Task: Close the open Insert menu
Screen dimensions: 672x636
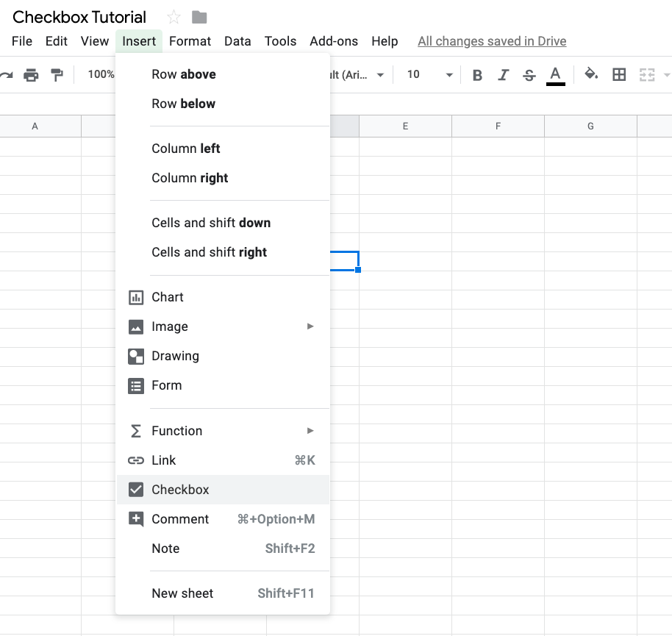Action: point(139,41)
